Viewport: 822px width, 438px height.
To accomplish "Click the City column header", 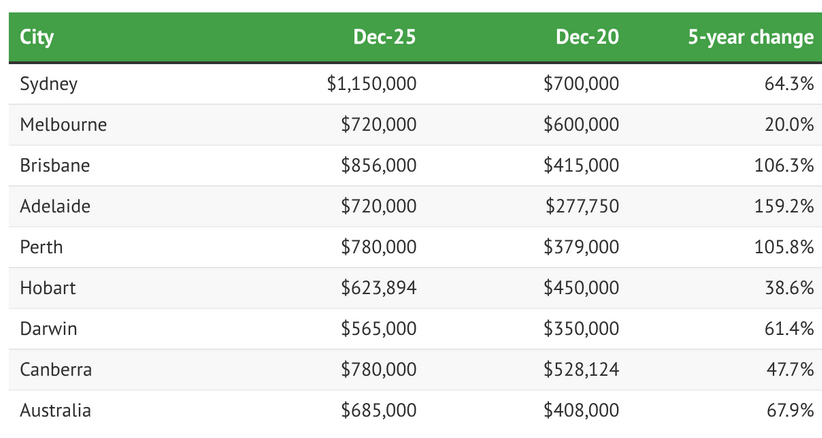I will (x=37, y=38).
